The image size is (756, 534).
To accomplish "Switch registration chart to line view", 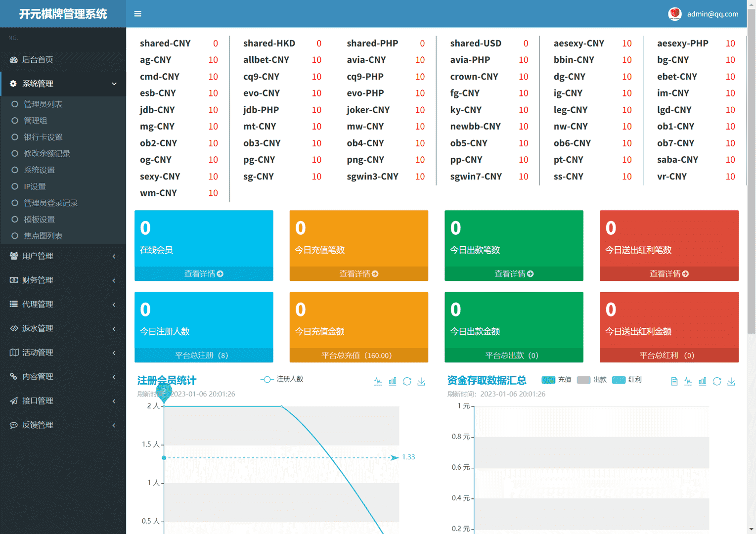I will click(378, 381).
